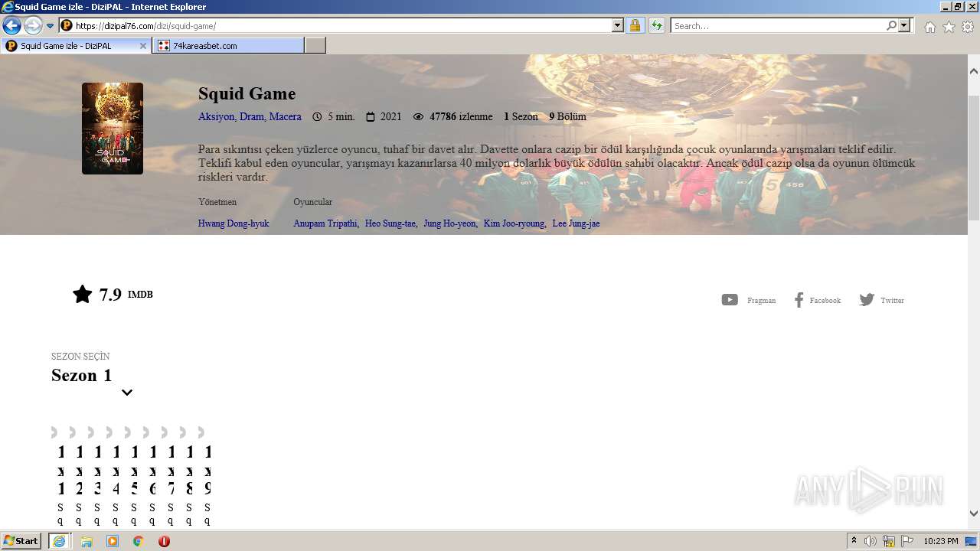Viewport: 980px width, 551px height.
Task: Open Favorites star icon
Action: 949,27
